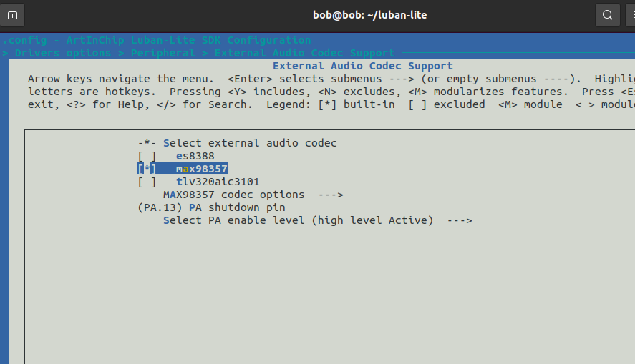Click the -*- marker before Select external audio codec

click(147, 143)
